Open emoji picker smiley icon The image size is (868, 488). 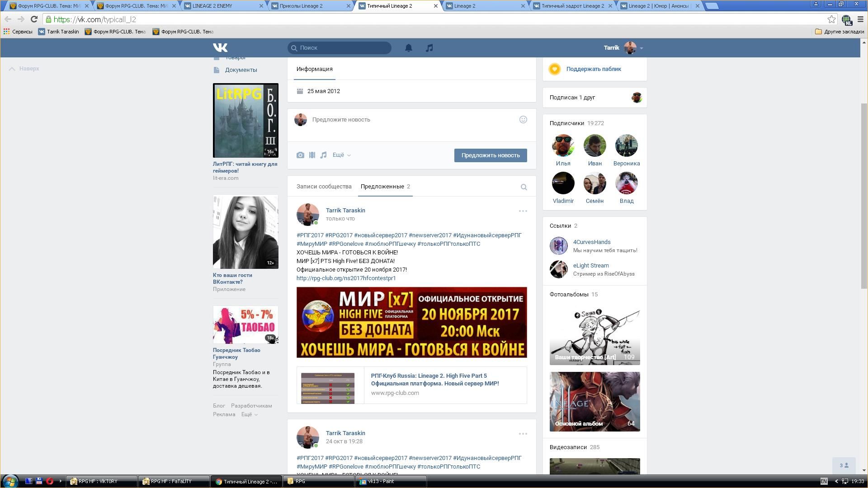pyautogui.click(x=523, y=120)
